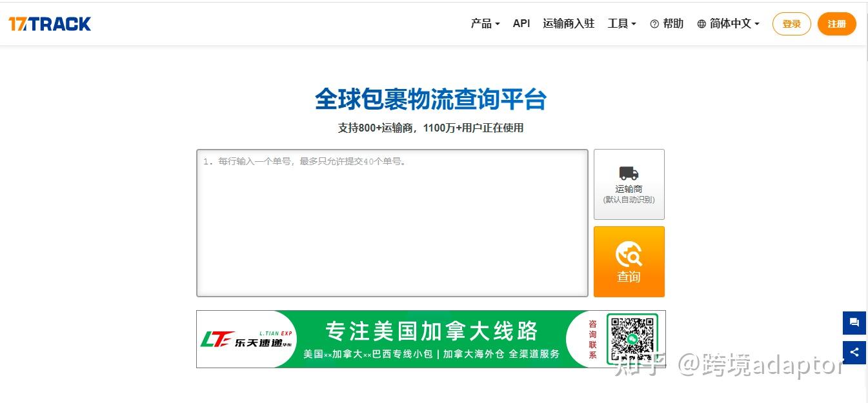Switch to the API menu item
The image size is (868, 403).
tap(521, 23)
